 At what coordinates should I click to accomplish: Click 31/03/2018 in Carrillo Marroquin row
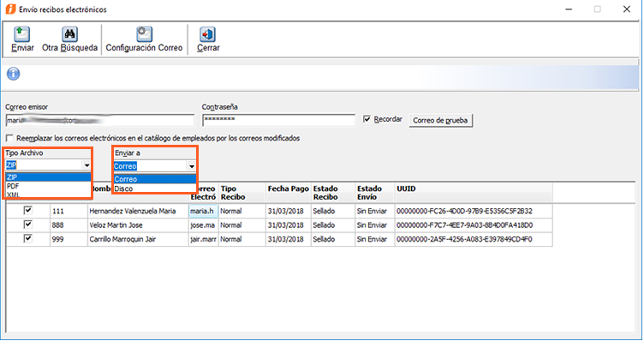[285, 239]
